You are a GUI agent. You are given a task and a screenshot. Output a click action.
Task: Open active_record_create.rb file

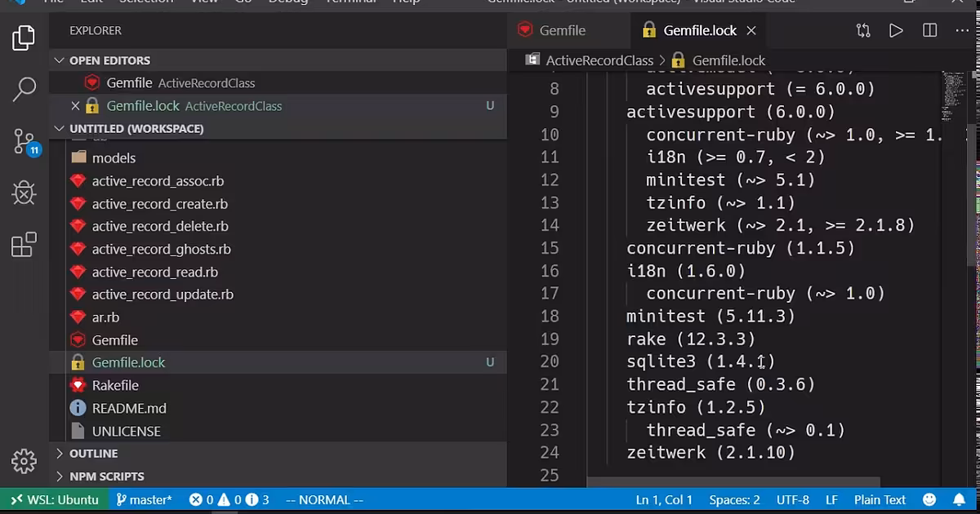pos(159,204)
